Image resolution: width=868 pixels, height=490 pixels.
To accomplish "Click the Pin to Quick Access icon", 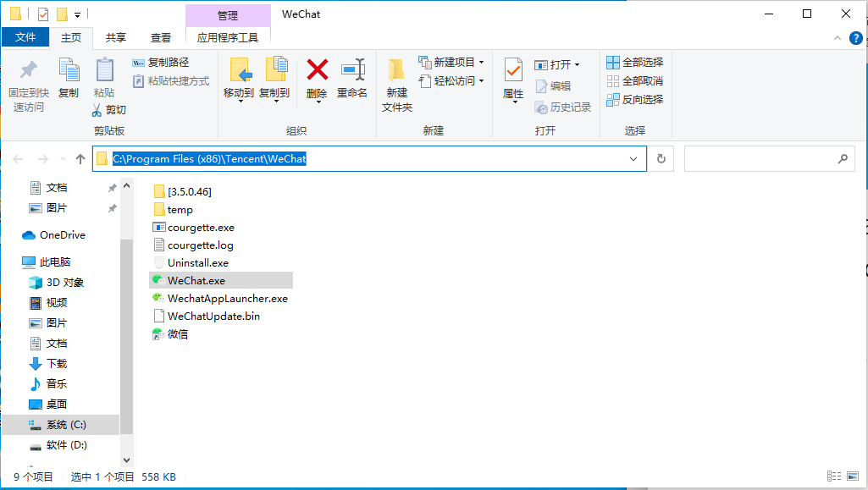I will click(28, 70).
